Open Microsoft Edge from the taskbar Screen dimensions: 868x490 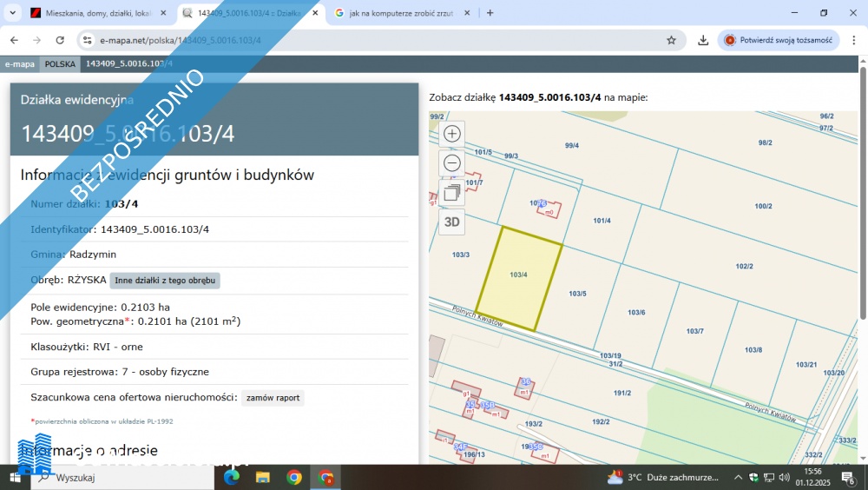click(x=232, y=477)
